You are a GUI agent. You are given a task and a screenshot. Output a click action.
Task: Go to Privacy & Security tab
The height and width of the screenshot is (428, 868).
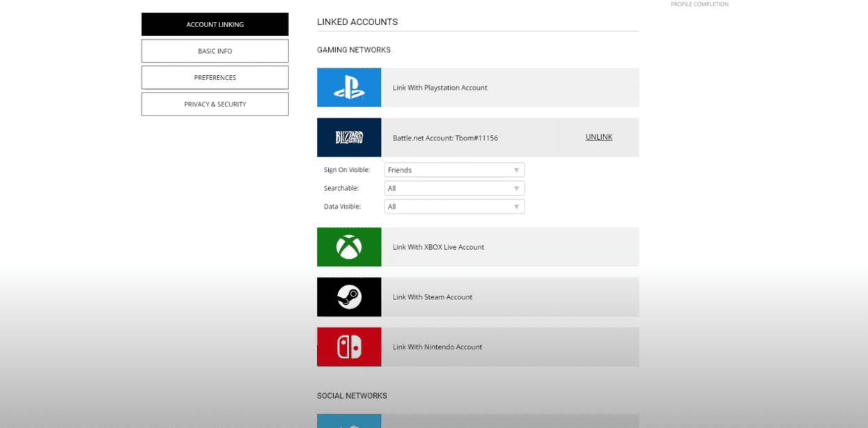[215, 104]
